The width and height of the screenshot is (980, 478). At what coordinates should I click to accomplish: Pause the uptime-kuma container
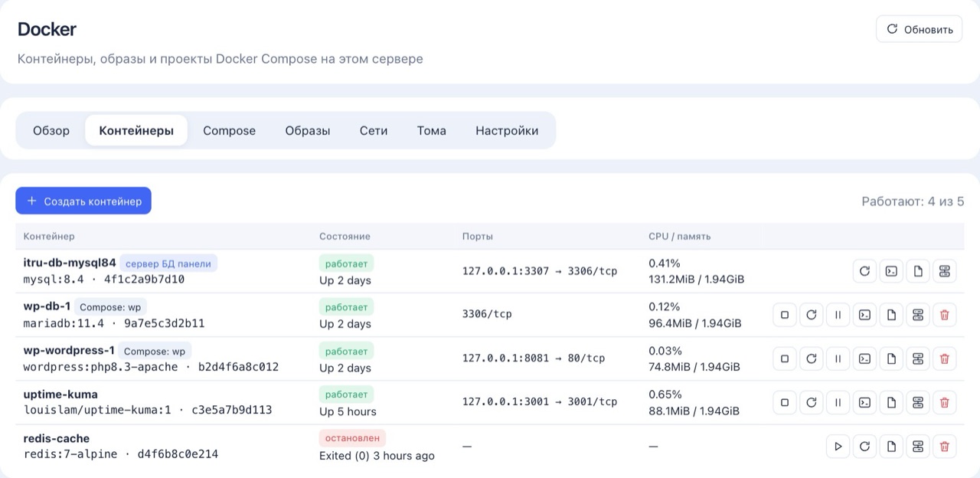pyautogui.click(x=838, y=402)
